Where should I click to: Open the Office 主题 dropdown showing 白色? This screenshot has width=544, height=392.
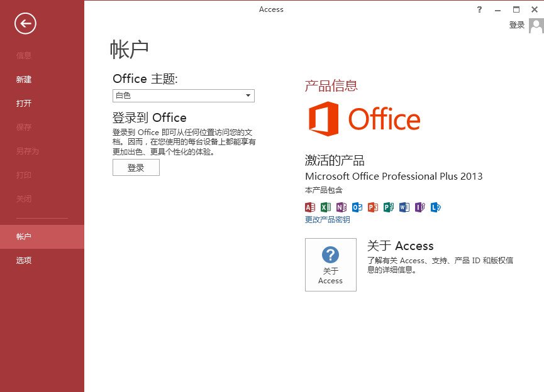184,95
